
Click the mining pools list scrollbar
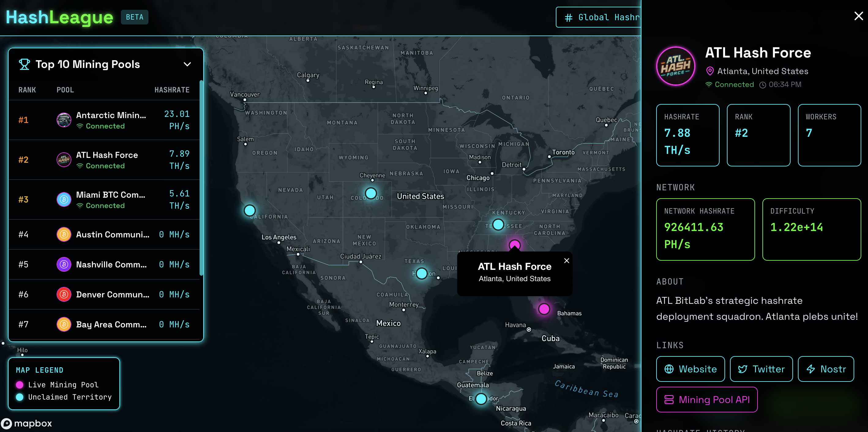201,178
